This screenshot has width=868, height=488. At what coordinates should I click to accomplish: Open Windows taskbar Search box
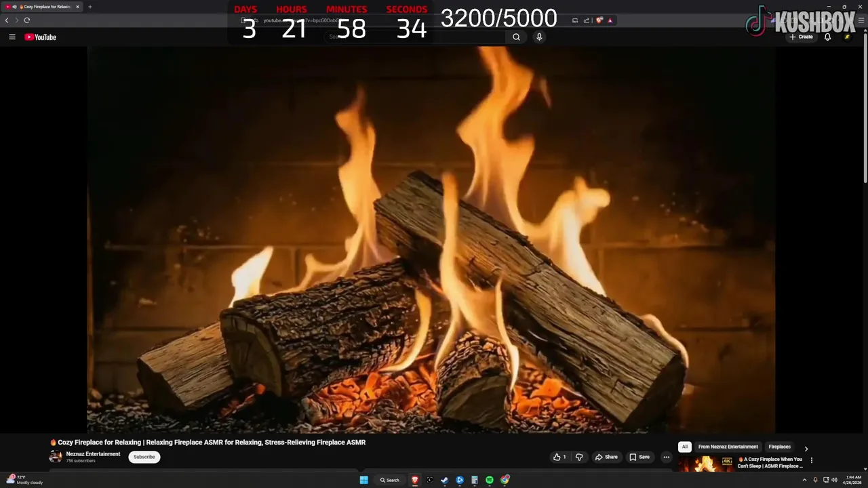click(x=389, y=480)
